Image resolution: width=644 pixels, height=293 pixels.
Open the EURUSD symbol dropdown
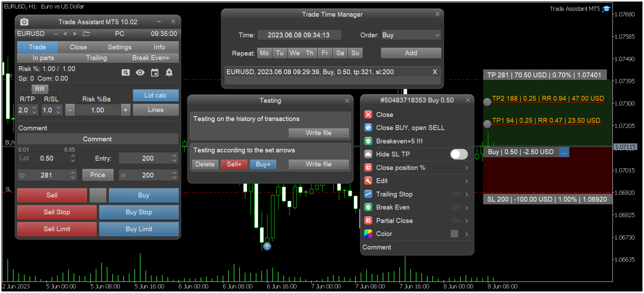[37, 34]
